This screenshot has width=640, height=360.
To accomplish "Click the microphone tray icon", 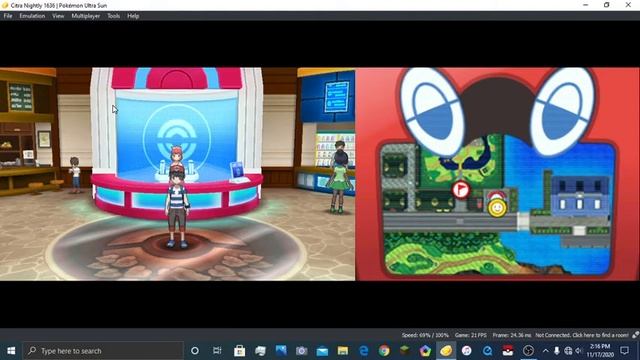I will (x=557, y=351).
